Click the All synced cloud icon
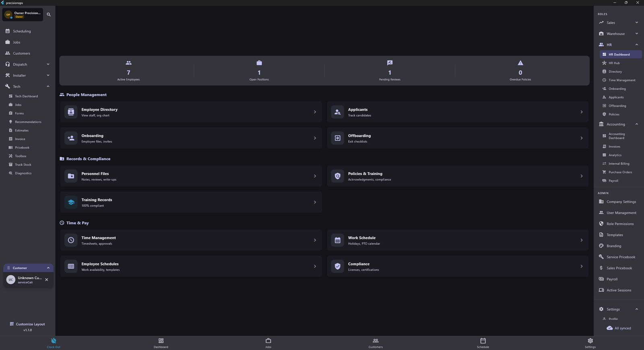Image resolution: width=644 pixels, height=350 pixels. point(609,328)
